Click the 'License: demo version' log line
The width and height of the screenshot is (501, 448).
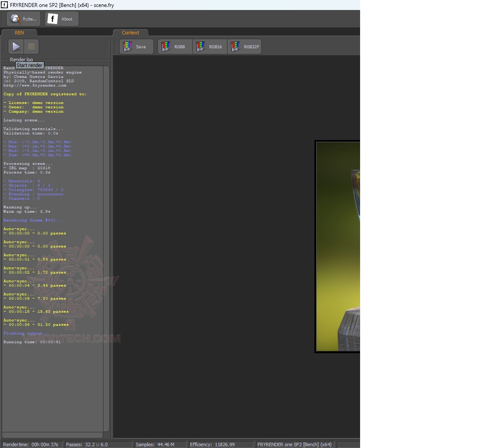tap(33, 103)
